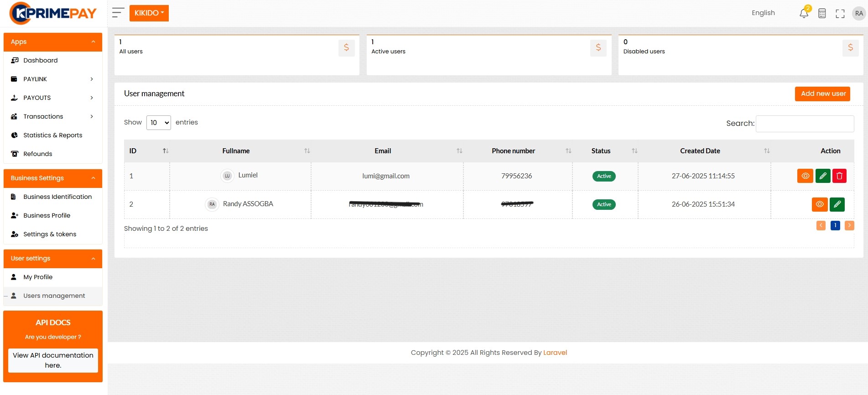Screen dimensions: 868x395
Task: Open Settings & tokens page
Action: point(53,234)
